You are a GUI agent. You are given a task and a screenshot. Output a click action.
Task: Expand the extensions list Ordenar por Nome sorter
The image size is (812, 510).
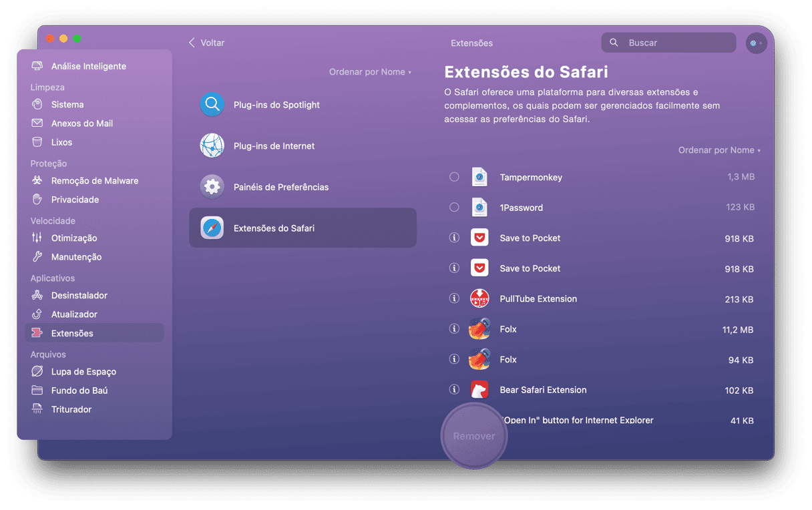point(719,150)
